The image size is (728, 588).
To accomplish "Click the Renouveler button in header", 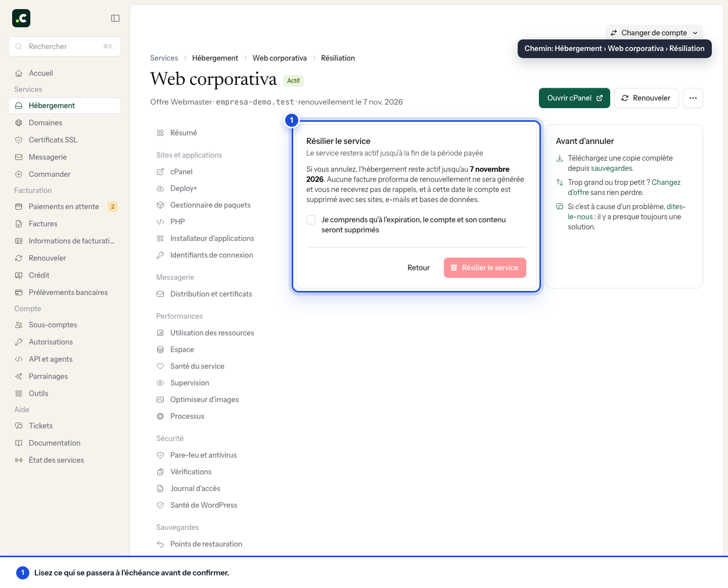I will coord(646,98).
